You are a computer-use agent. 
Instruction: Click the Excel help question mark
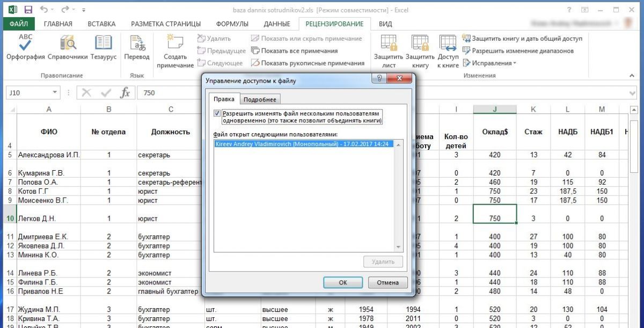(569, 10)
